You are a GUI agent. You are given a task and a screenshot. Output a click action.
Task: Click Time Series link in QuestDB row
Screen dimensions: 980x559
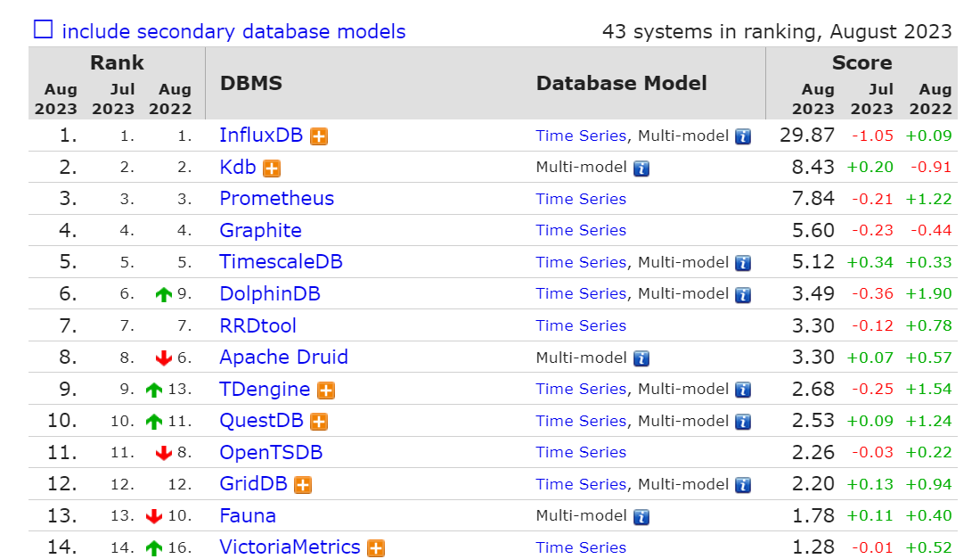point(581,421)
